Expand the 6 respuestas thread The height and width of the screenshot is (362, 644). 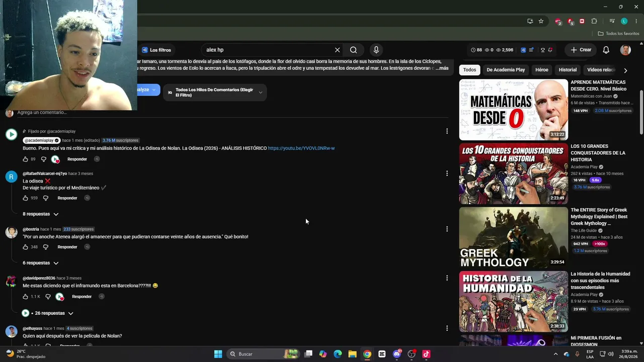[41, 263]
